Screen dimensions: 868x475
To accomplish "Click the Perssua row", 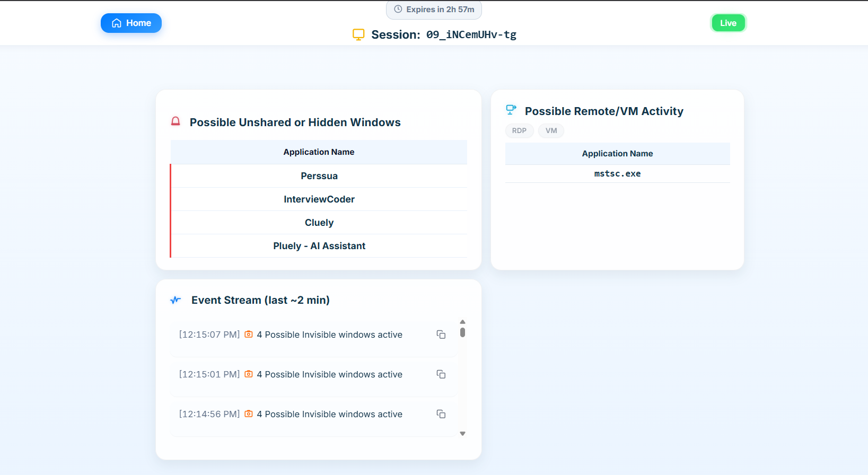I will (319, 176).
